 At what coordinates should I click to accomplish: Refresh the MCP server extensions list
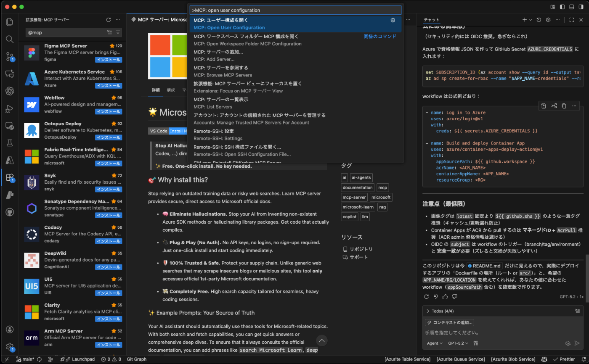[108, 20]
